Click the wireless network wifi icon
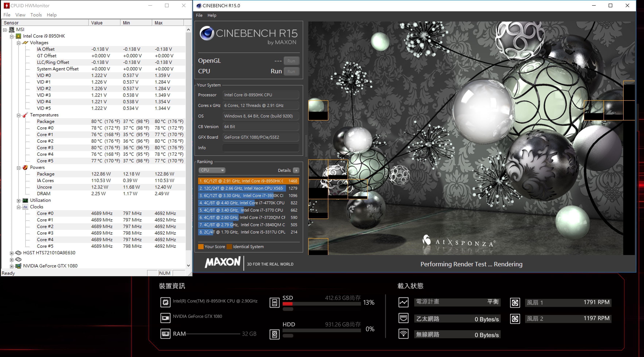 [404, 334]
